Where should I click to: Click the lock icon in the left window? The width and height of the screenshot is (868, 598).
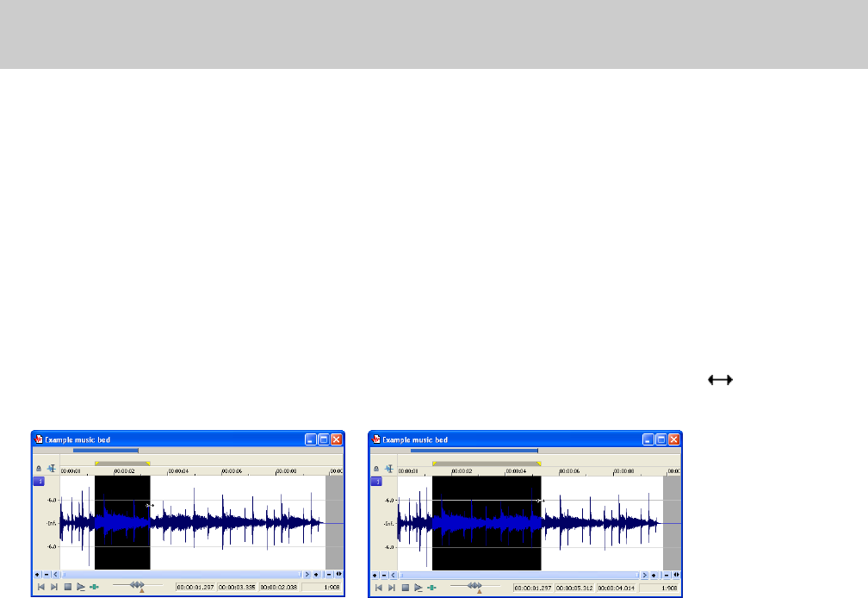(39, 469)
